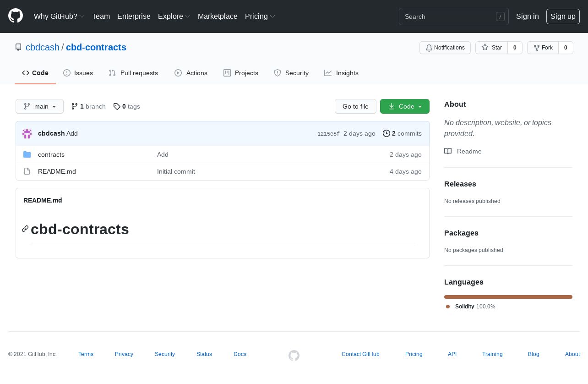Open the green Code download dropdown
This screenshot has width=588, height=384.
405,106
